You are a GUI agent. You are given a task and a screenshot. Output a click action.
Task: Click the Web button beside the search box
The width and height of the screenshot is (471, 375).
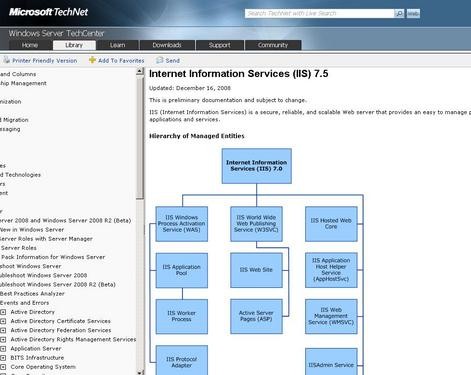tap(413, 13)
